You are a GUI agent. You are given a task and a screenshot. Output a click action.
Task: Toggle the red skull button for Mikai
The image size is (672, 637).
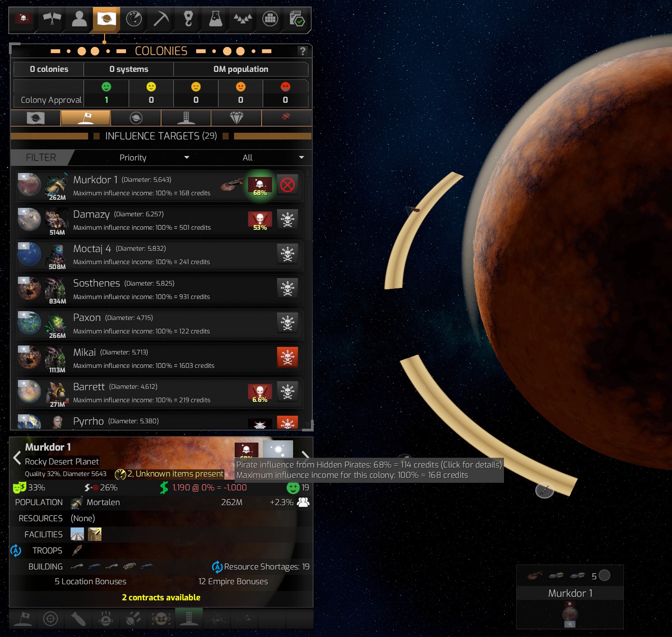tap(287, 357)
